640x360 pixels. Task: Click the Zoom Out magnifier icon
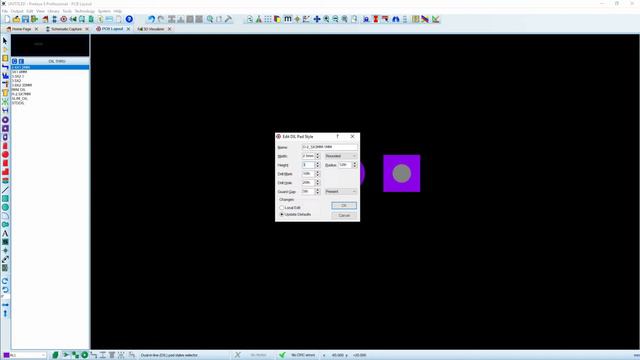coord(336,19)
